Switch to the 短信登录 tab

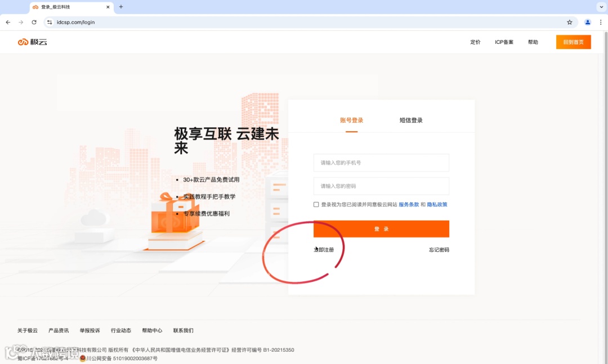(x=411, y=120)
